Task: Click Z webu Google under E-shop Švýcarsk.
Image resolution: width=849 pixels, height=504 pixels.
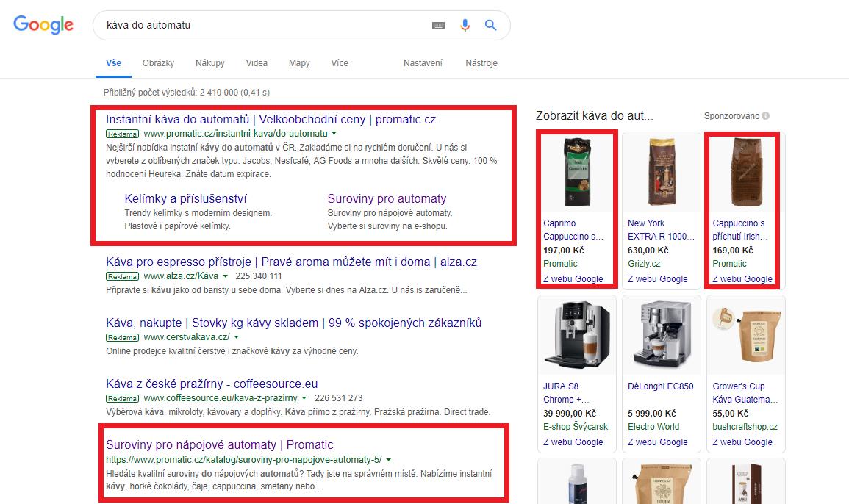Action: click(573, 442)
